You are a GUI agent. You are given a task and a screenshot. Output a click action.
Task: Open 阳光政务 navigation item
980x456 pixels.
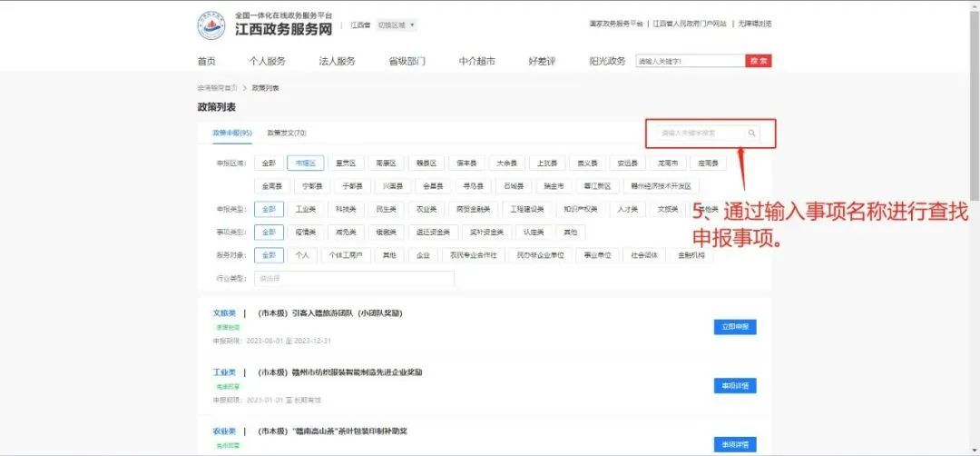point(607,61)
